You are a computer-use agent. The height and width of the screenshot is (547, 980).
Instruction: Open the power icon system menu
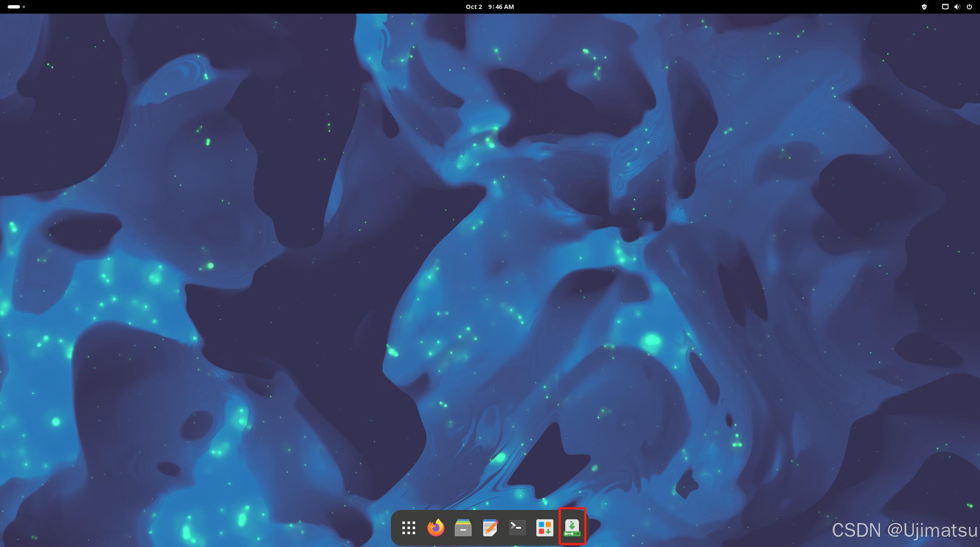pyautogui.click(x=969, y=7)
